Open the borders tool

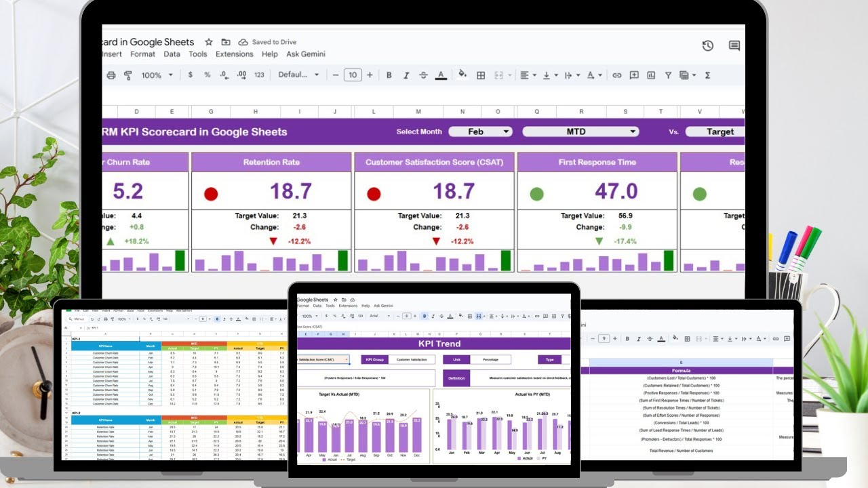click(x=481, y=75)
